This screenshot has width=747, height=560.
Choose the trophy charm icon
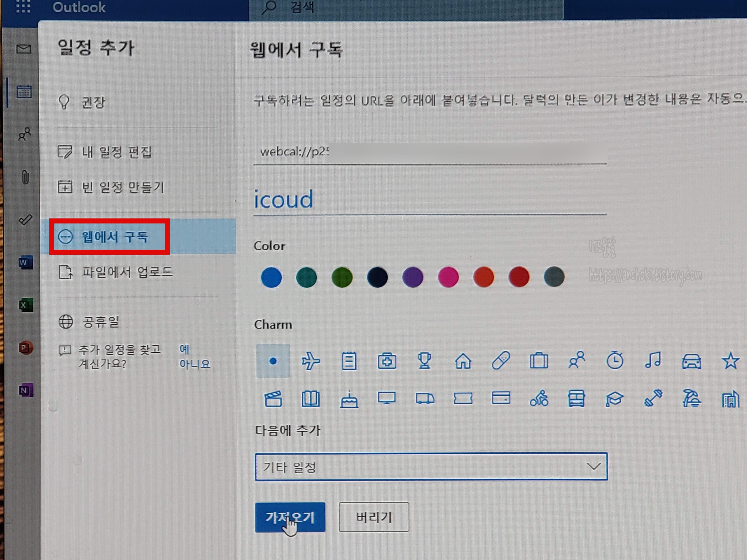[x=424, y=361]
